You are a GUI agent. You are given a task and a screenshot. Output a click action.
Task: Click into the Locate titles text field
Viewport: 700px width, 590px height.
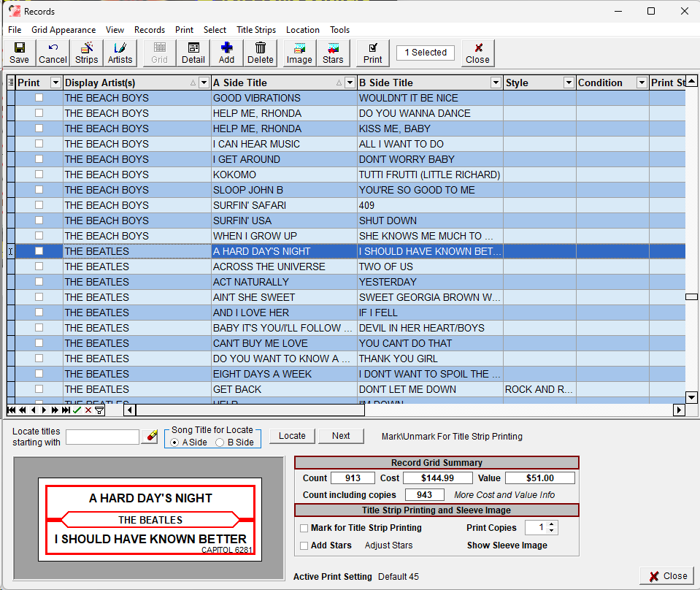pyautogui.click(x=102, y=437)
